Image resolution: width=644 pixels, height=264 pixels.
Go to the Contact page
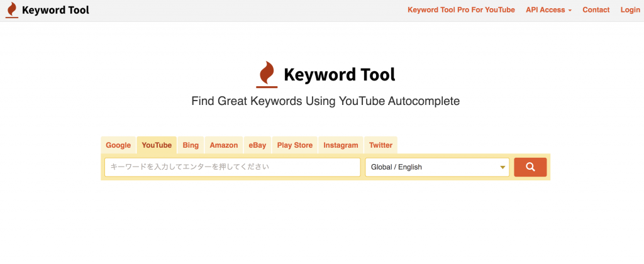[x=596, y=10]
